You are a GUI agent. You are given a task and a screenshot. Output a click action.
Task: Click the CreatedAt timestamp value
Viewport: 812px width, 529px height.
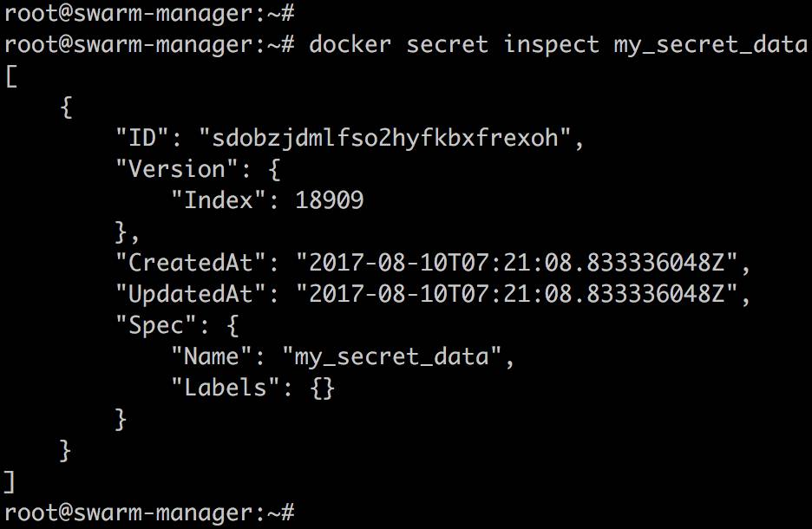pyautogui.click(x=516, y=263)
